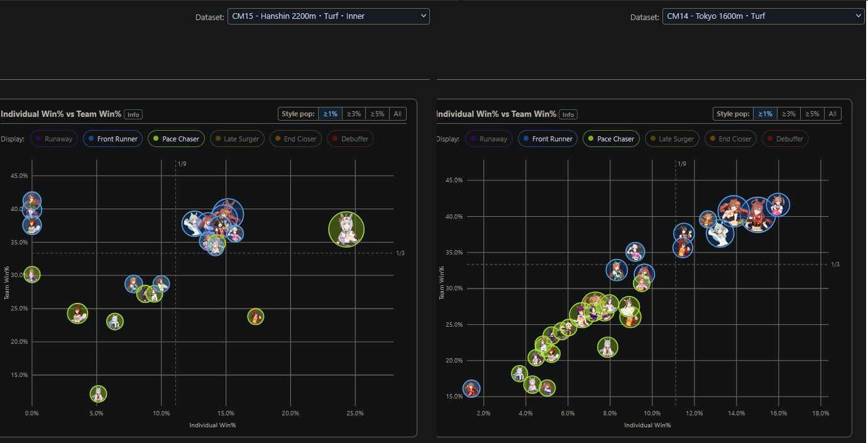Click topmost blue bubble at 0% individual in CM15
The height and width of the screenshot is (443, 868).
coord(32,200)
